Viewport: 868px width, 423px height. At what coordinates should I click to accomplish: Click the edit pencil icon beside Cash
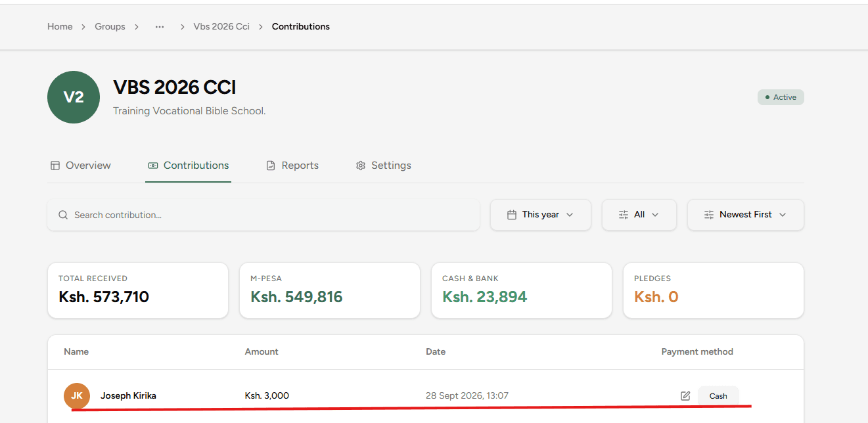point(685,395)
